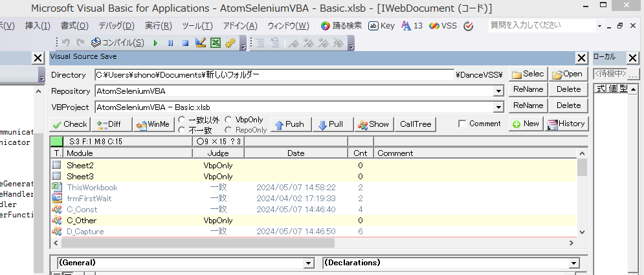Click the Show button
The image size is (644, 275).
pos(373,124)
